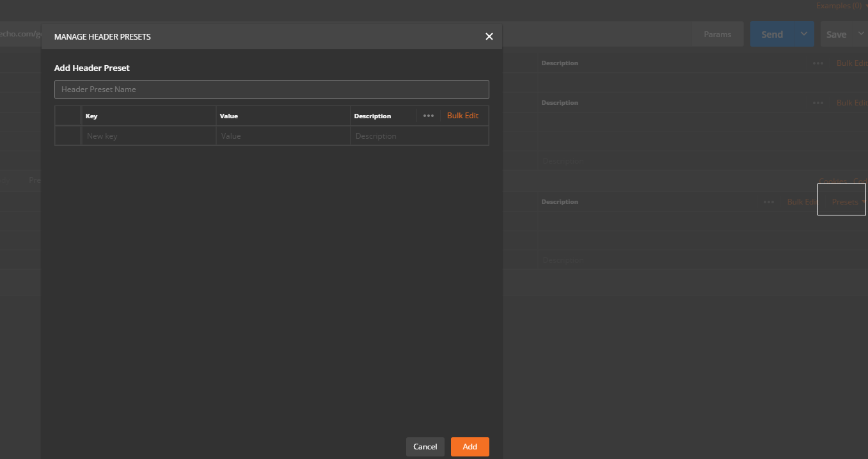Click the Value column header in the dialog
The image size is (868, 459).
[228, 116]
